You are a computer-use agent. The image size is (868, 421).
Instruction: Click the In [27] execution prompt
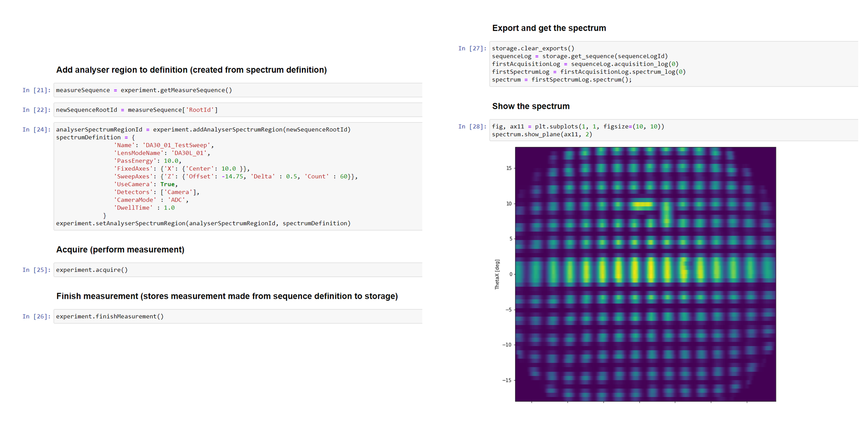(x=472, y=48)
